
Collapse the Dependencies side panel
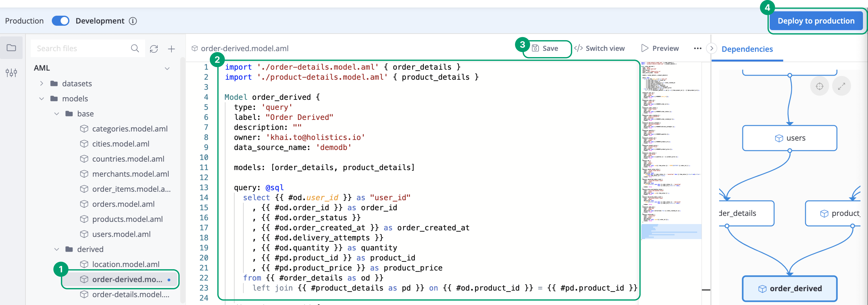click(x=711, y=48)
